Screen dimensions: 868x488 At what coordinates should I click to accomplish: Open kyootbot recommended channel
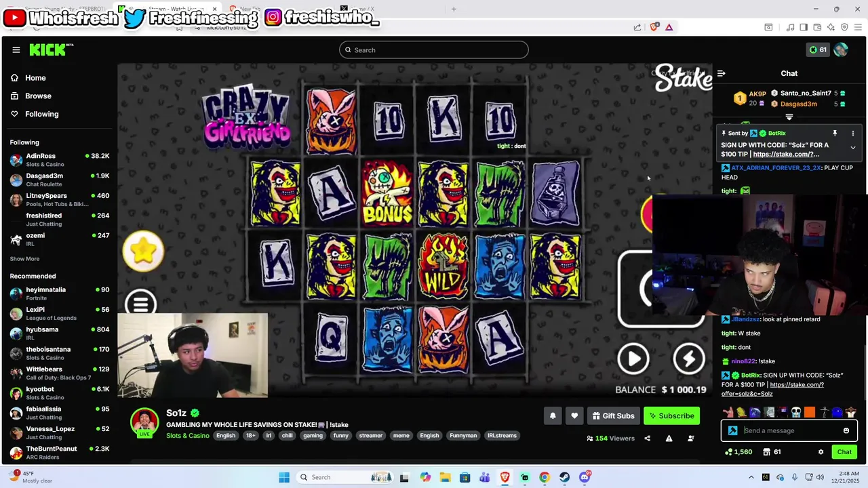tap(60, 393)
